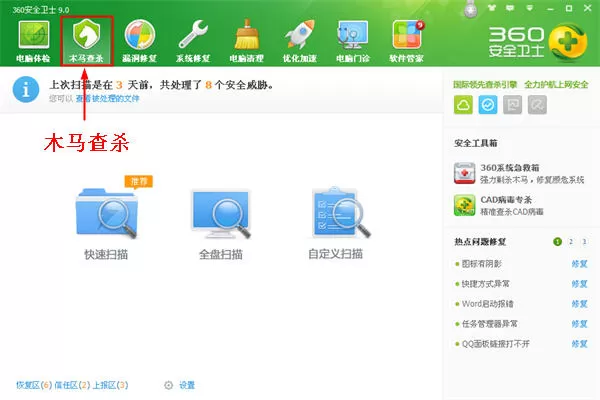Image resolution: width=600 pixels, height=400 pixels.
Task: Click 修复 for 快捷方式异常
Action: coord(579,284)
